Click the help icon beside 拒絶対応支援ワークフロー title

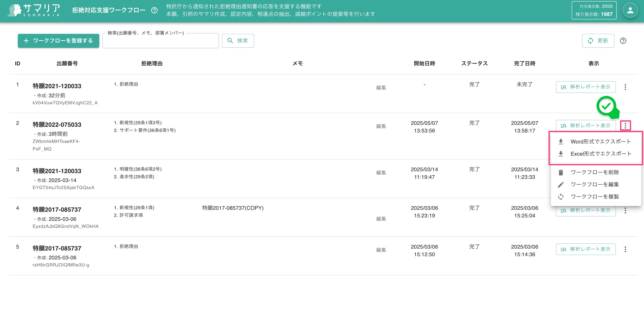[154, 10]
